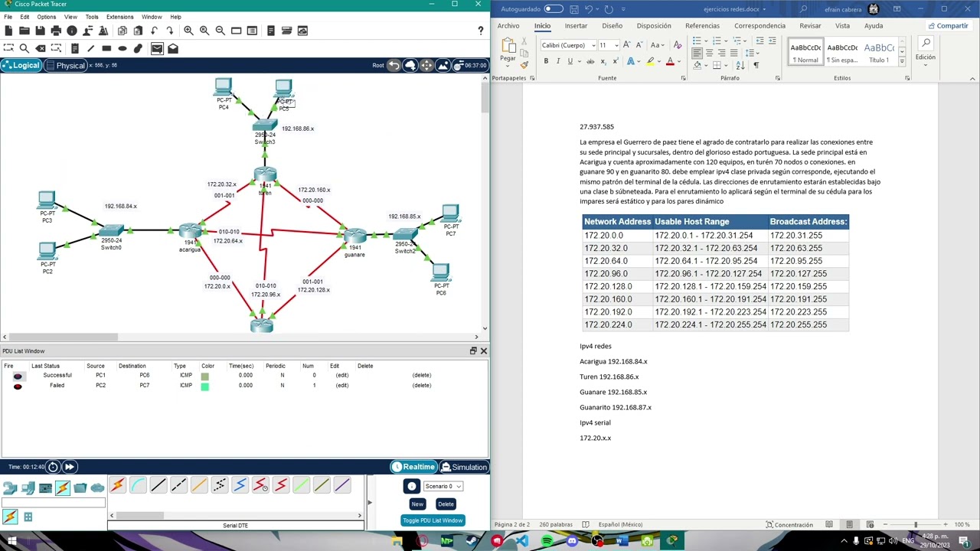Screen dimensions: 980x551
Task: Toggle subscript formatting in Word
Action: point(602,61)
